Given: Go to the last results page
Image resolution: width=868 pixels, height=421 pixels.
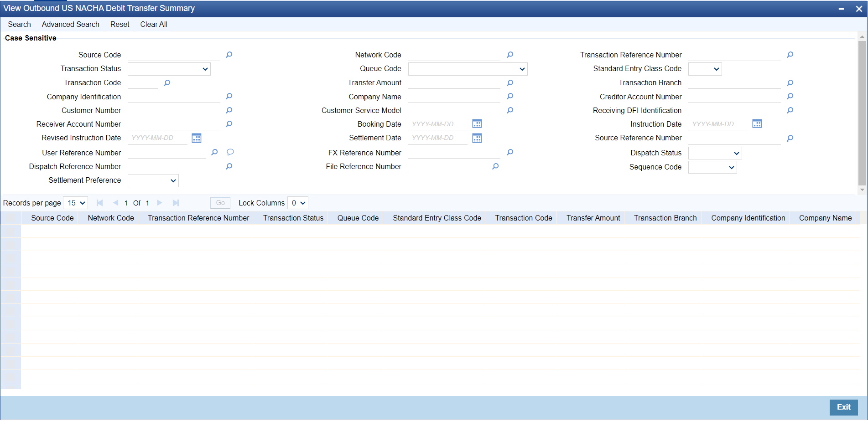Looking at the screenshot, I should click(176, 203).
